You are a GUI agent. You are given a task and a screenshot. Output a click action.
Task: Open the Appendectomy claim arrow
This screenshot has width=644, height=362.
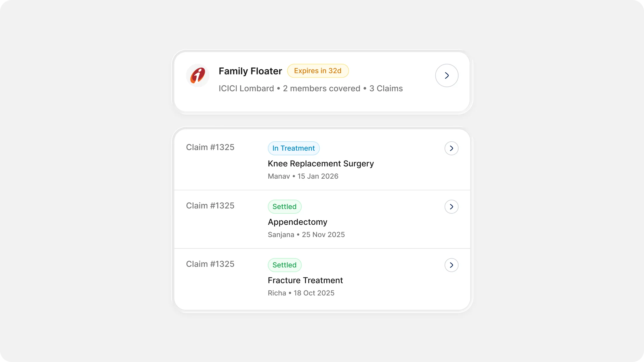click(x=451, y=206)
